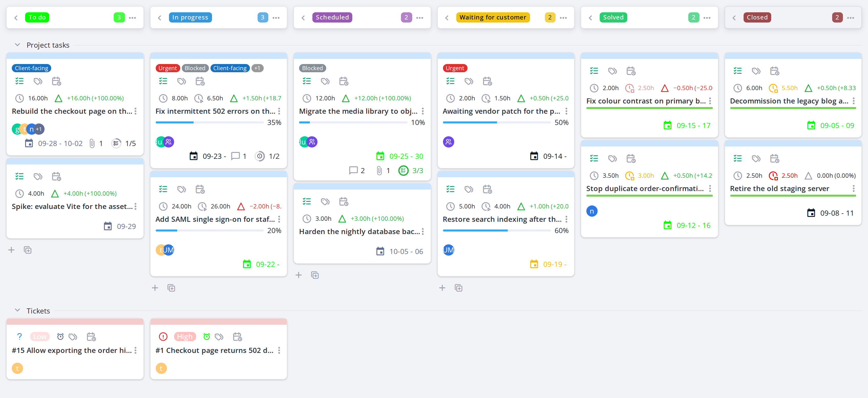Click tags icon on Stop duplicate order-confirmation card

coord(612,158)
